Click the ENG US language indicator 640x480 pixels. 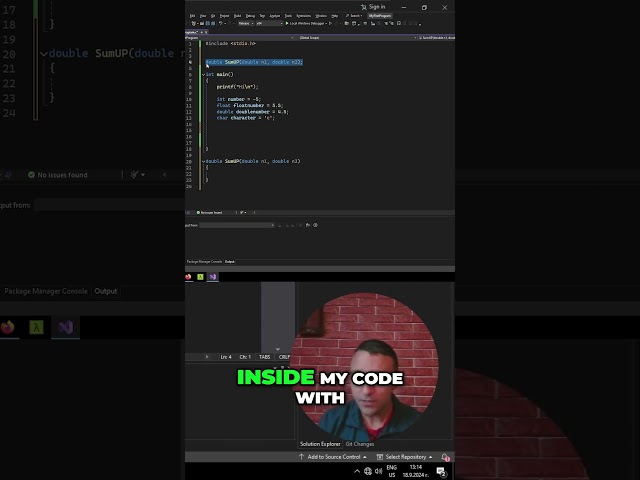tap(391, 471)
